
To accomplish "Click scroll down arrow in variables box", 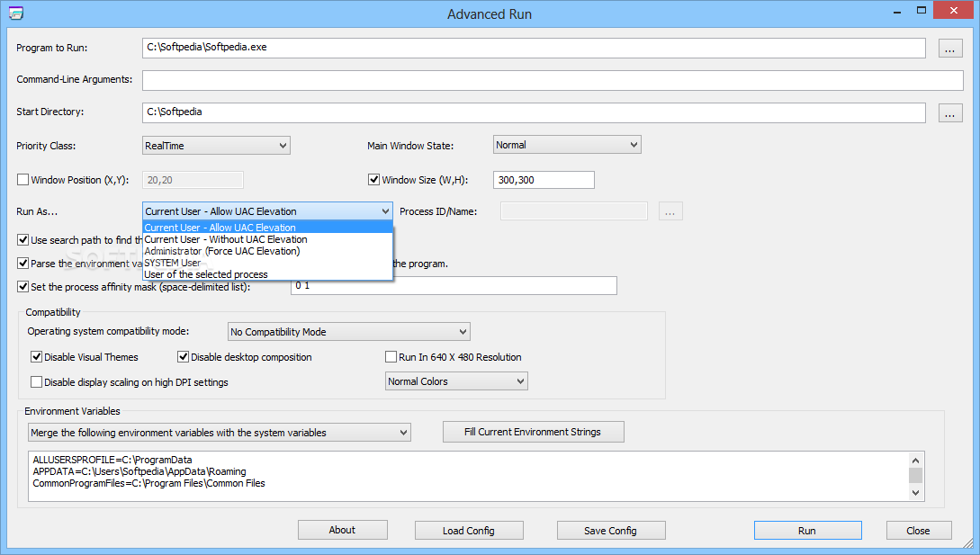I will 915,493.
